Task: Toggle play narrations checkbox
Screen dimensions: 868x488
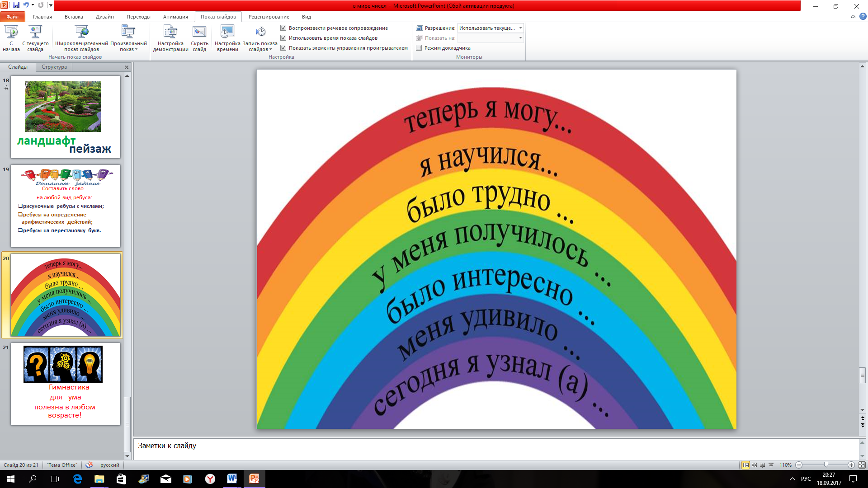Action: 283,28
